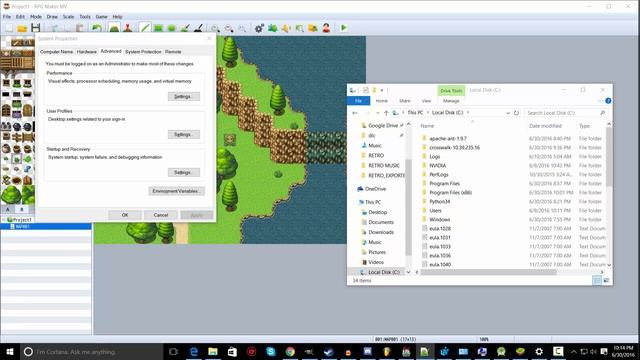Open Windows Start menu

[10, 352]
